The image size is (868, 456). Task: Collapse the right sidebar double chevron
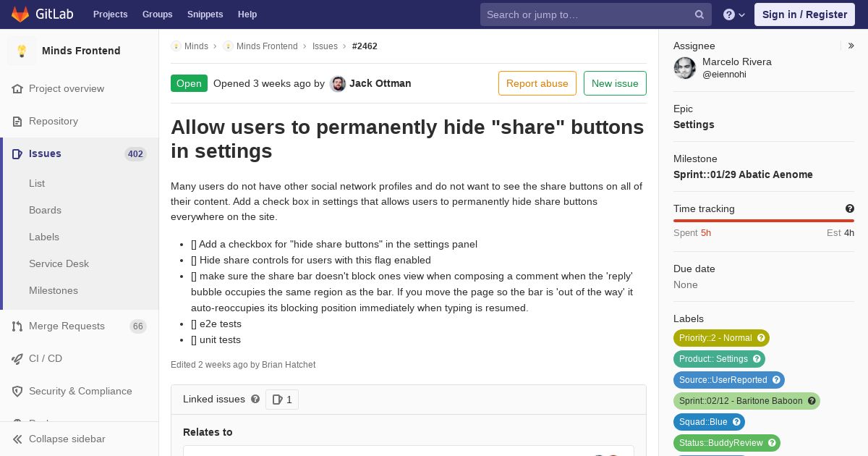pyautogui.click(x=851, y=46)
